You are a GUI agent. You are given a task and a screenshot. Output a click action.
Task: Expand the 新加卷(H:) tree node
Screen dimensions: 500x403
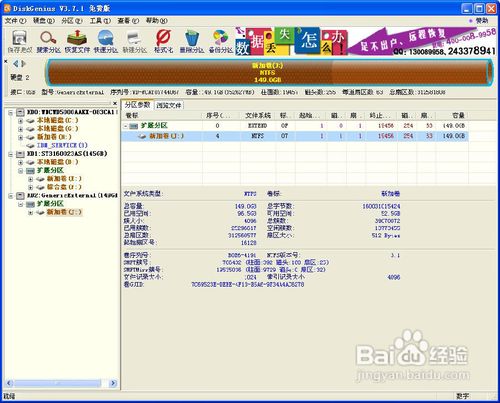[x=21, y=137]
